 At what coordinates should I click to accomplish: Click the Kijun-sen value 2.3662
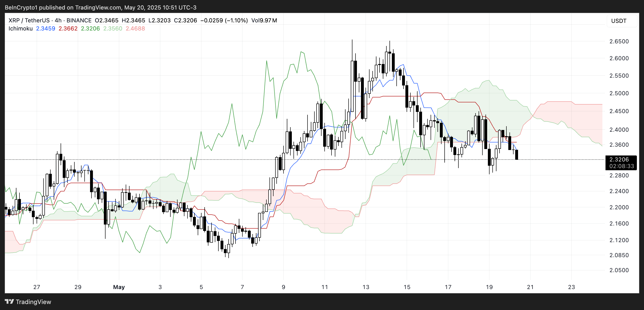[68, 29]
